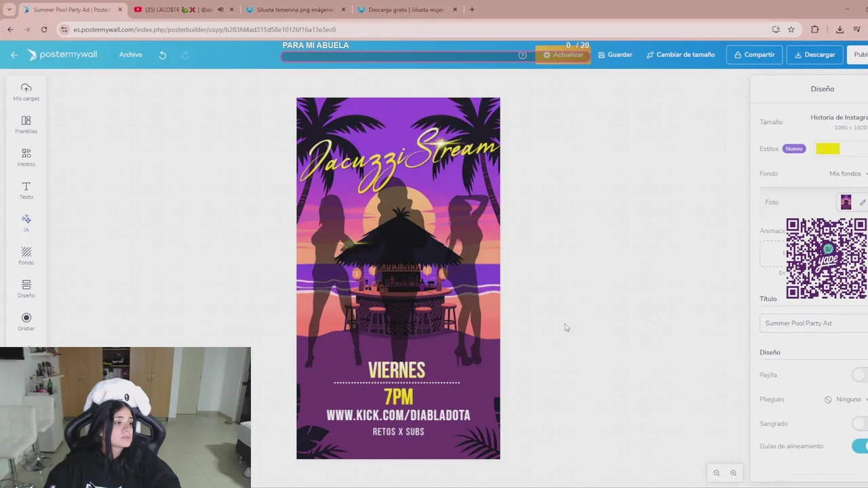Image resolution: width=868 pixels, height=488 pixels.
Task: Select the Texto tool
Action: [x=26, y=190]
